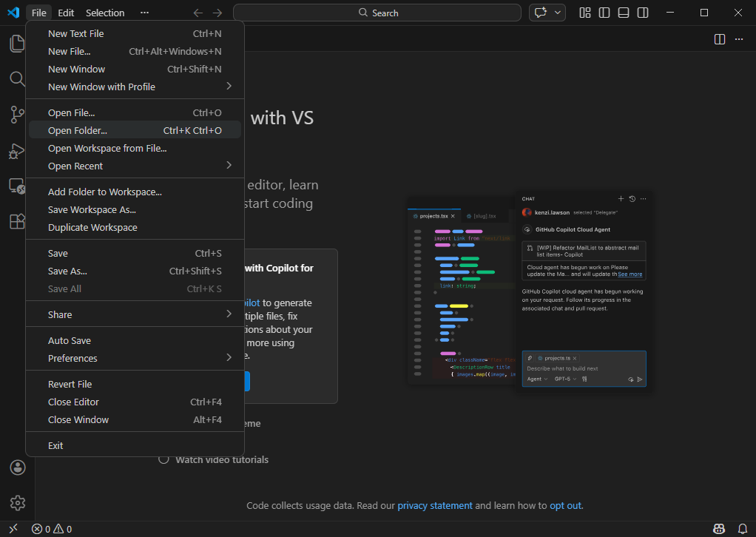Image resolution: width=756 pixels, height=537 pixels.
Task: Click the Split Editor icon
Action: click(x=719, y=39)
